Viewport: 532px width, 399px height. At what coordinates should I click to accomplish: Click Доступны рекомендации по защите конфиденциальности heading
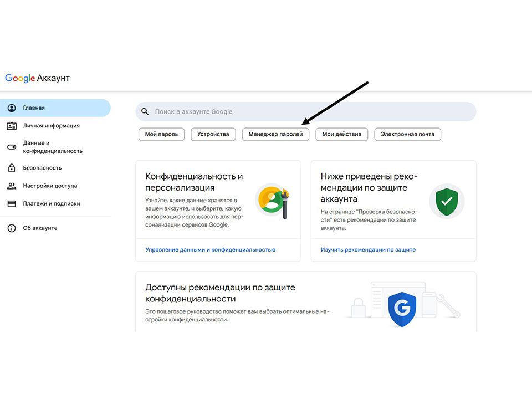coord(220,293)
